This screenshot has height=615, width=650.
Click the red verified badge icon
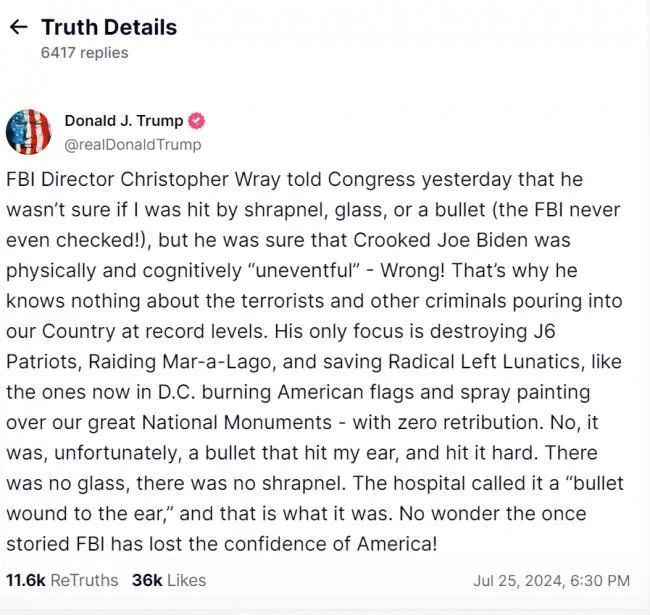196,121
